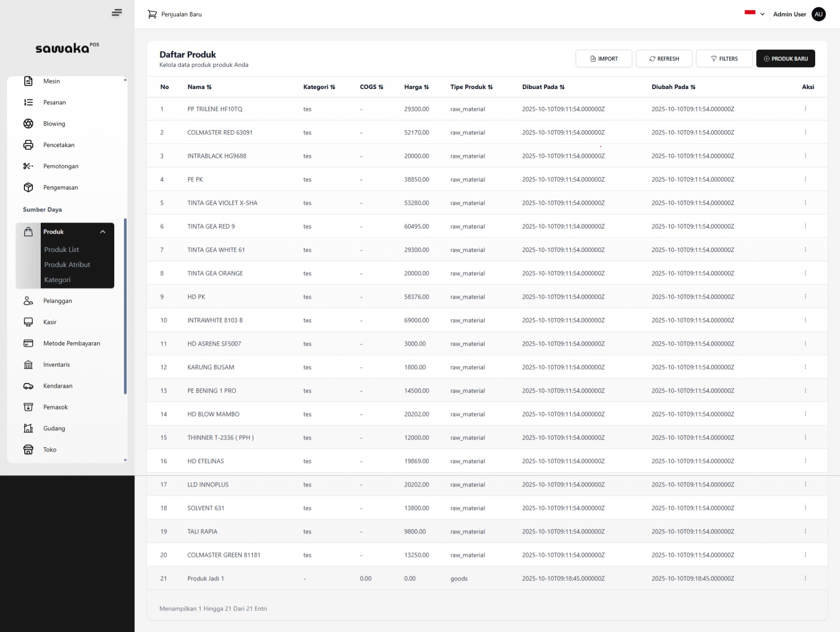Viewport: 840px width, 632px height.
Task: Collapse the Produk submenu chevron
Action: [103, 232]
